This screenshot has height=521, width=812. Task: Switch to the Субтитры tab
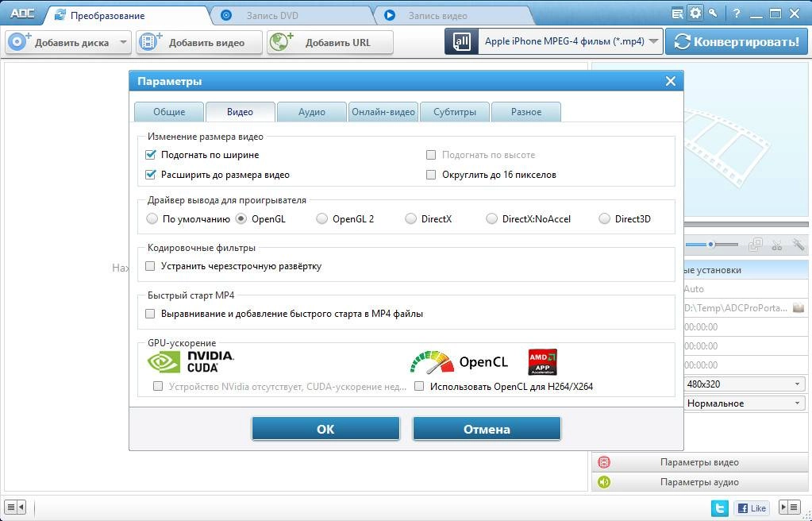[x=455, y=112]
